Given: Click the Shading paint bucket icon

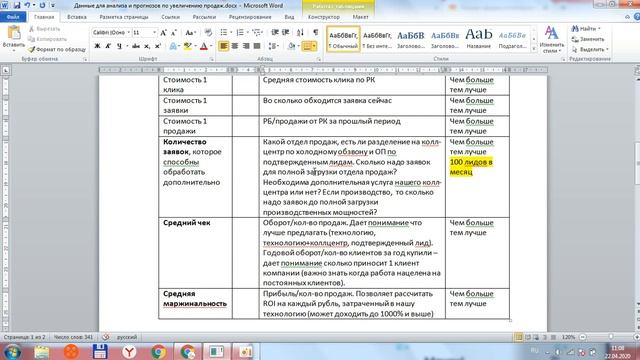Looking at the screenshot, I should coord(291,46).
